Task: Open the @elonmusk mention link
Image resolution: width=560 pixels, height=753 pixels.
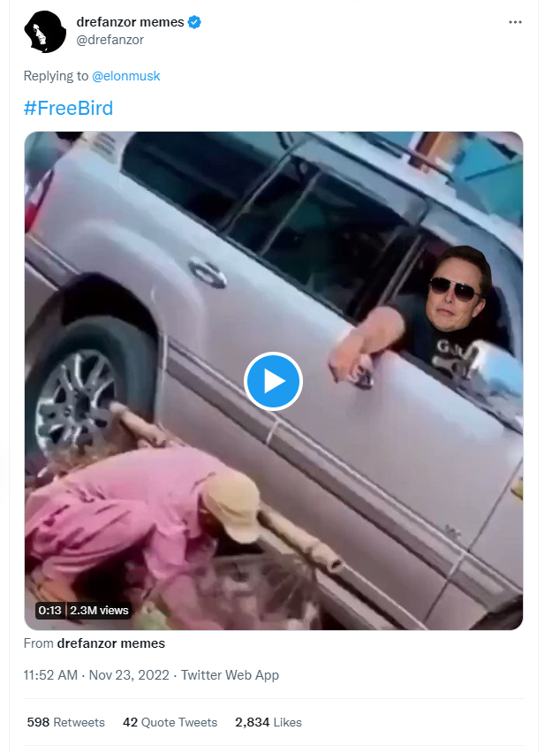Action: pos(125,76)
